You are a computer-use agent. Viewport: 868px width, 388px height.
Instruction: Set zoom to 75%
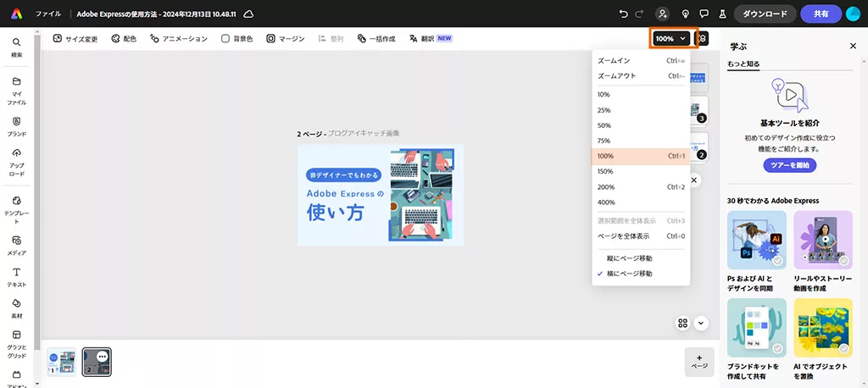pos(641,141)
